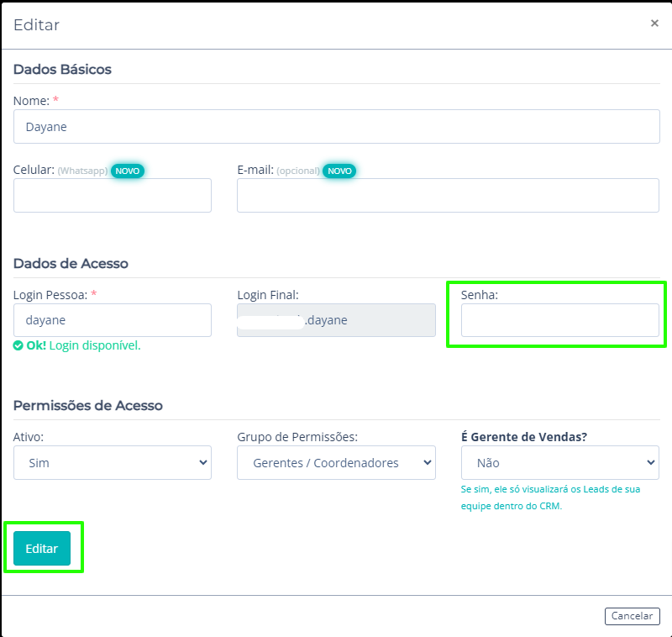Viewport: 672px width, 637px height.
Task: Click the green check icon near Ok!
Action: pos(18,345)
